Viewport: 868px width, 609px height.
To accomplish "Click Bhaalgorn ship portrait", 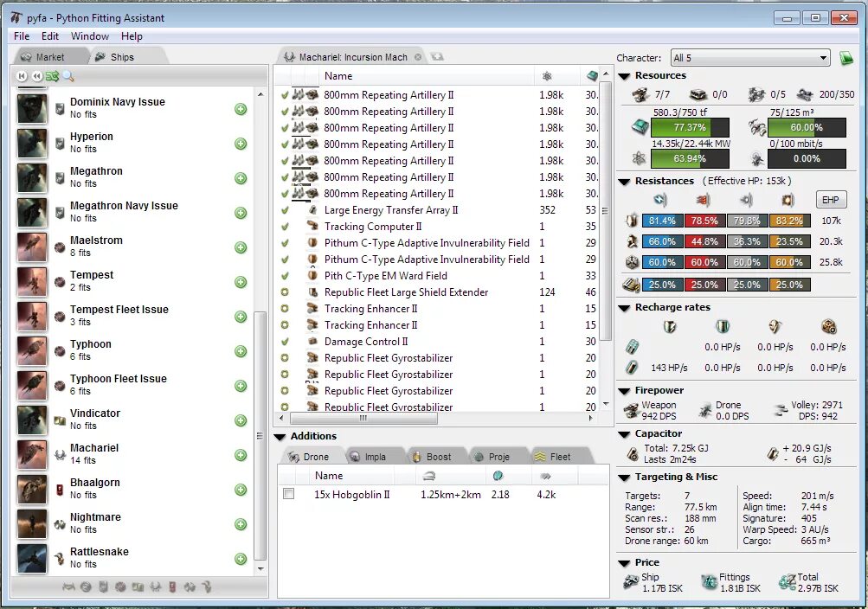I will (x=32, y=490).
